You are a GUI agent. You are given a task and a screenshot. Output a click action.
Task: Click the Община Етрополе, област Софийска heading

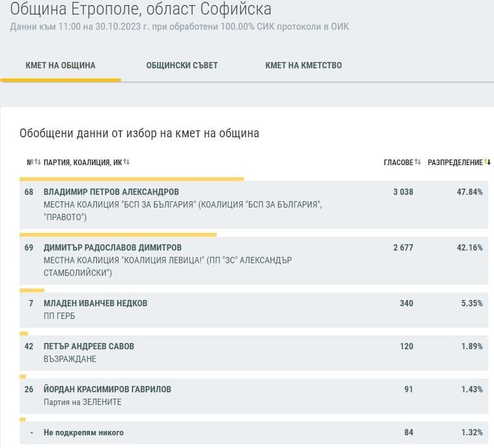141,9
